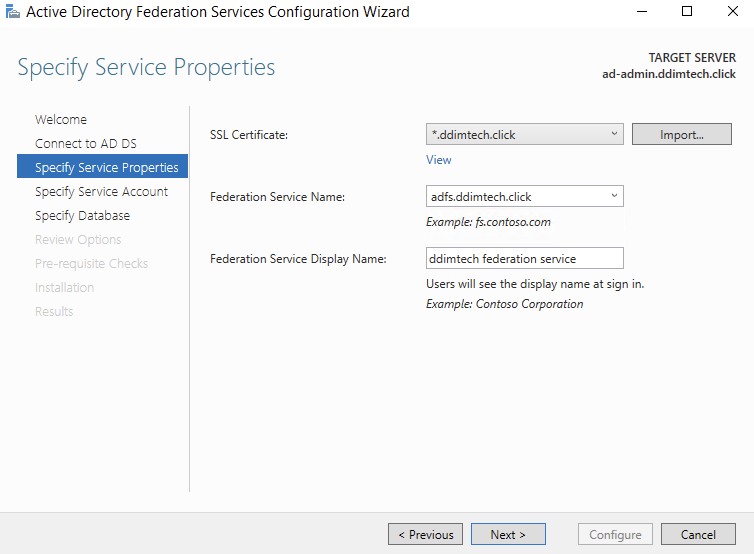Click the Pre-requisite Checks step
This screenshot has height=554, width=754.
click(x=91, y=264)
